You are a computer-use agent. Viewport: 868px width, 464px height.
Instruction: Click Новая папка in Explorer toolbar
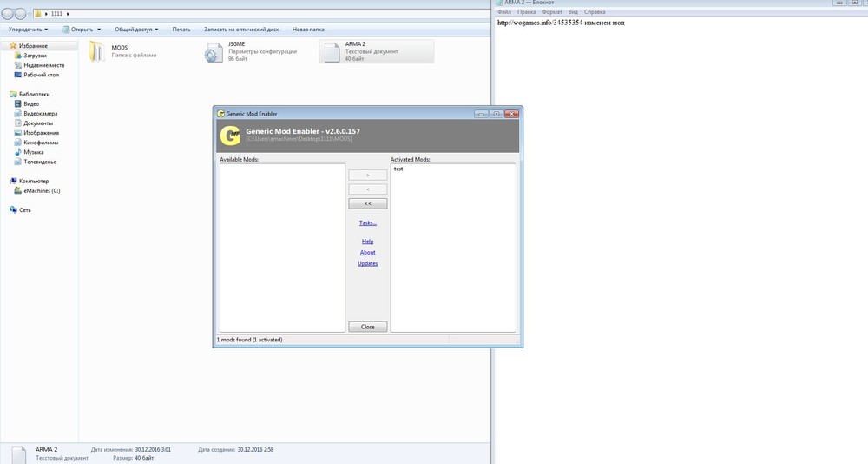point(308,30)
